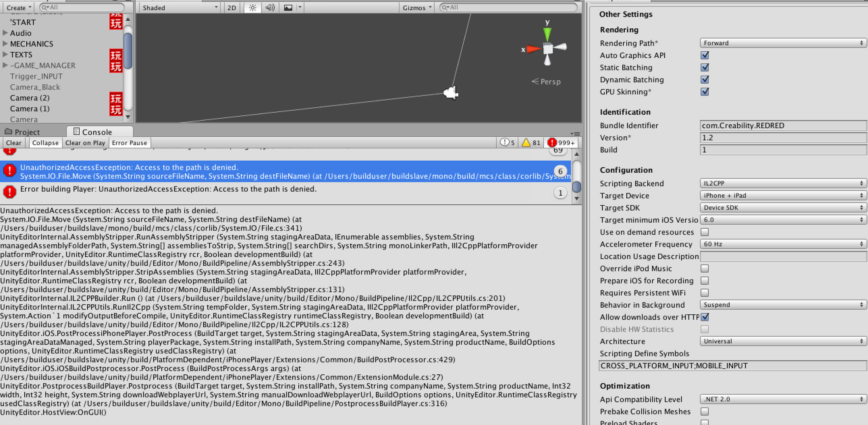Viewport: 868px width, 425px height.
Task: Enable Override iPod Music
Action: (705, 268)
